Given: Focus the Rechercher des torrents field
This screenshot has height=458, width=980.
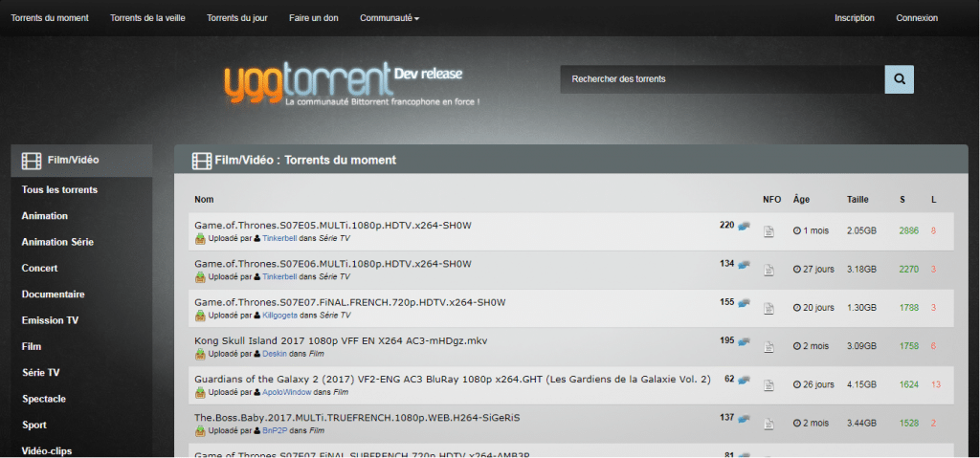Looking at the screenshot, I should (723, 78).
